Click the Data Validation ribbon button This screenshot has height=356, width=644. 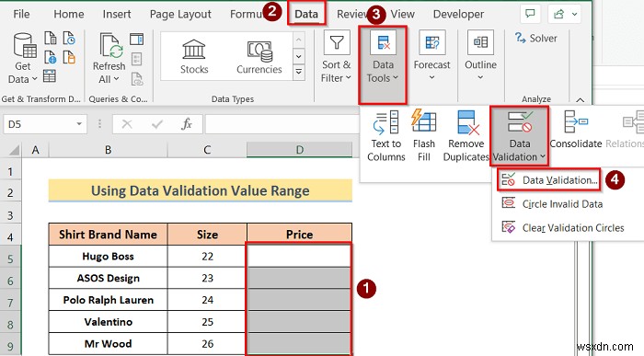(519, 136)
